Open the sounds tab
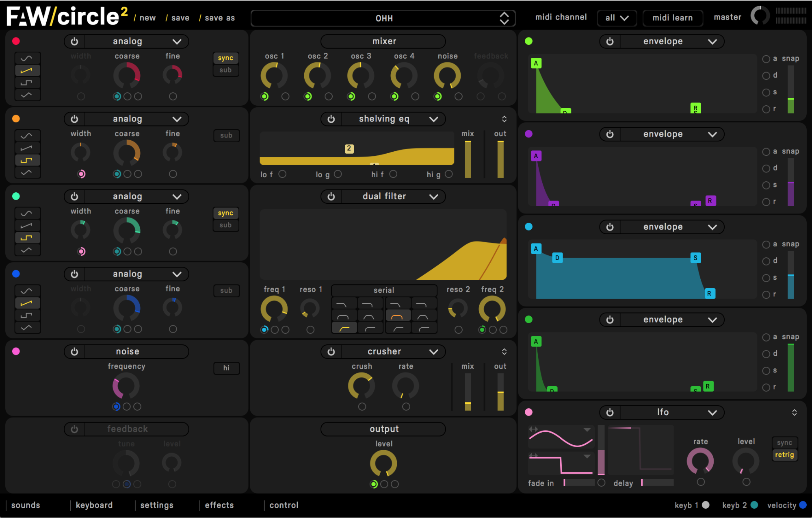Image resolution: width=812 pixels, height=518 pixels. [26, 505]
